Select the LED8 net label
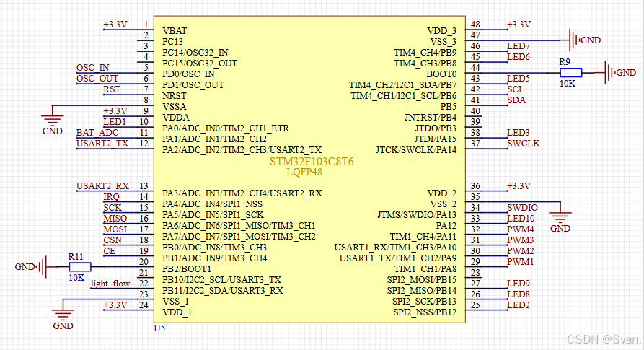644x350 pixels. click(519, 294)
